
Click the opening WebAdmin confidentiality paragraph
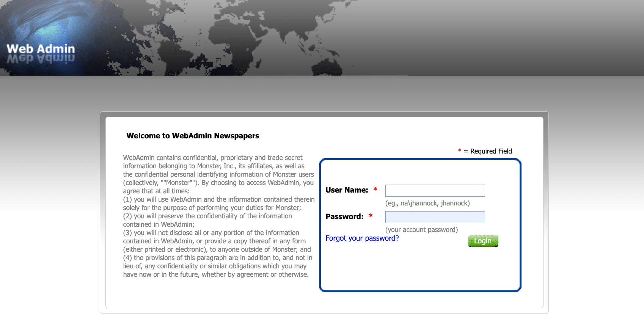(x=218, y=174)
